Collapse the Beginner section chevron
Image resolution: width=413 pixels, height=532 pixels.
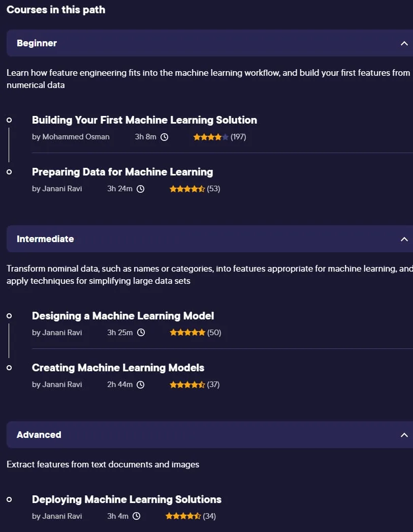404,43
